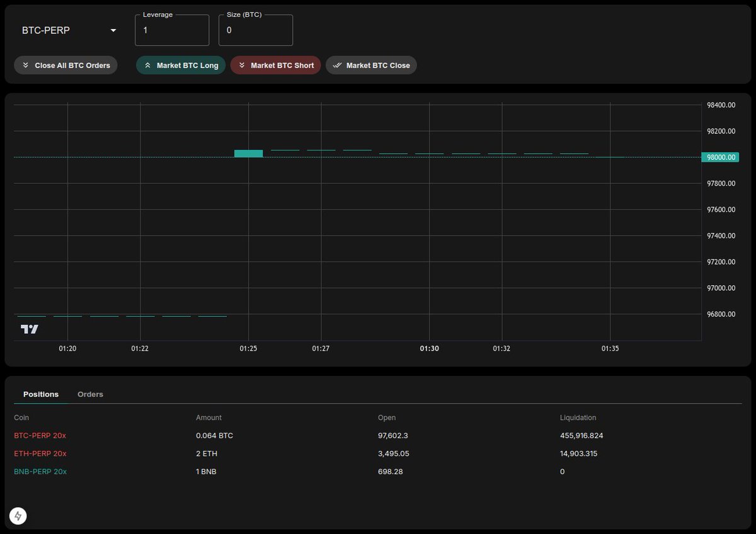Click the Market BTC Short button
The height and width of the screenshot is (534, 756).
coord(276,65)
